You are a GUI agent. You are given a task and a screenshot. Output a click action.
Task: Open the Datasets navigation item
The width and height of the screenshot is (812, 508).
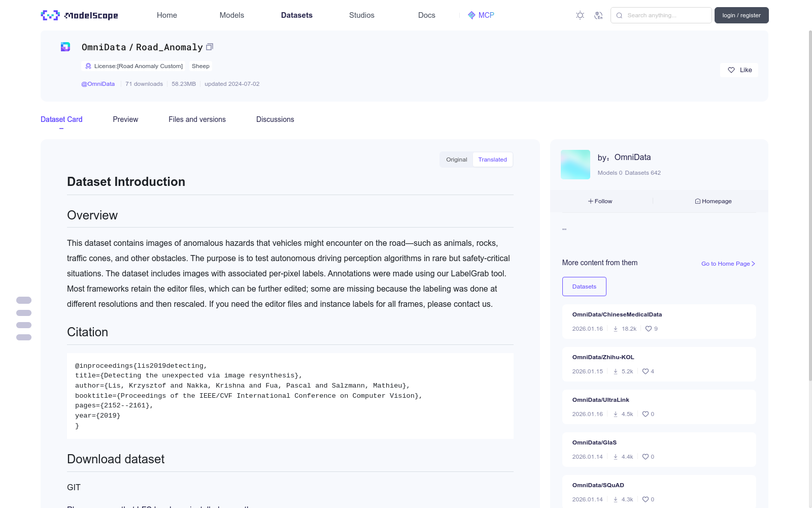click(x=297, y=15)
